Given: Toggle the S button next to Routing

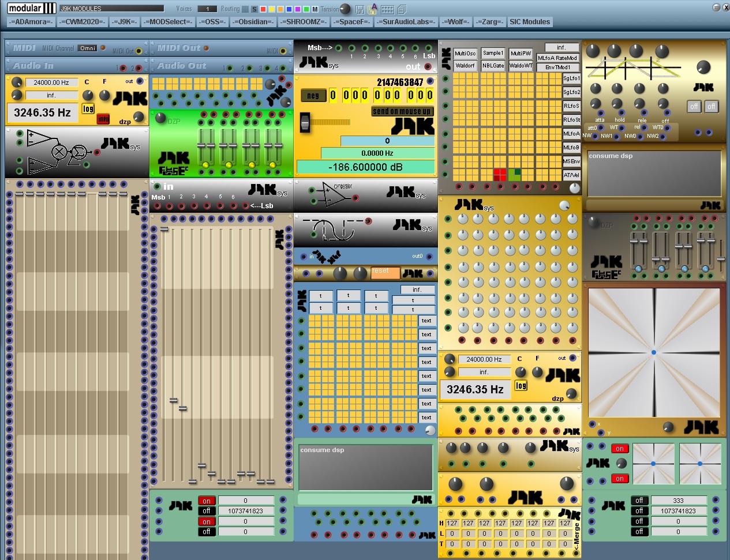Looking at the screenshot, I should coord(254,9).
